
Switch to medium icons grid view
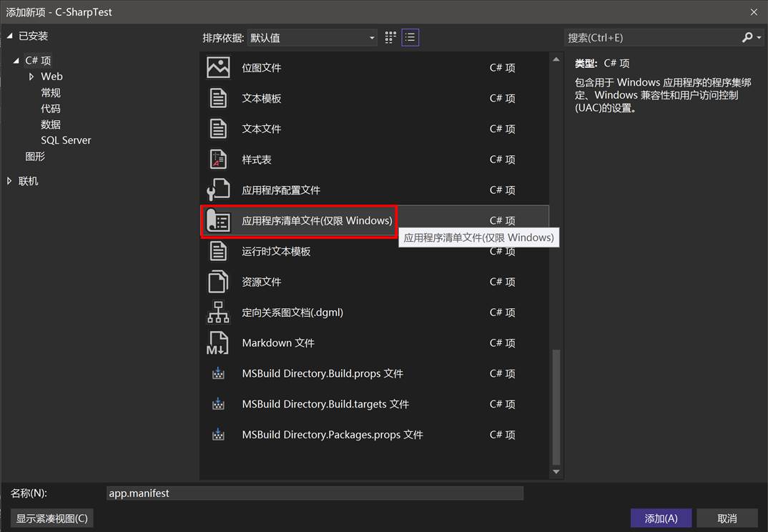[x=390, y=38]
